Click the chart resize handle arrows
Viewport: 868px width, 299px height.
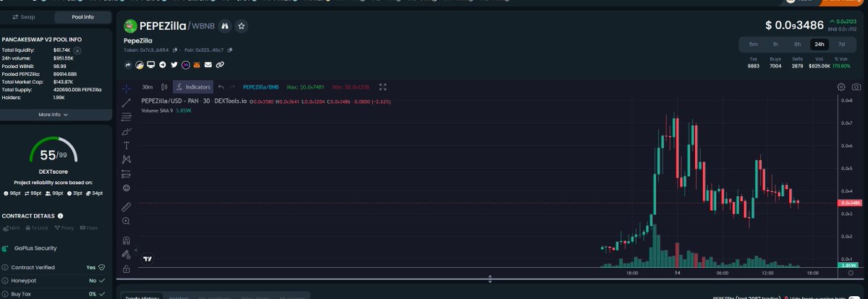pyautogui.click(x=490, y=278)
